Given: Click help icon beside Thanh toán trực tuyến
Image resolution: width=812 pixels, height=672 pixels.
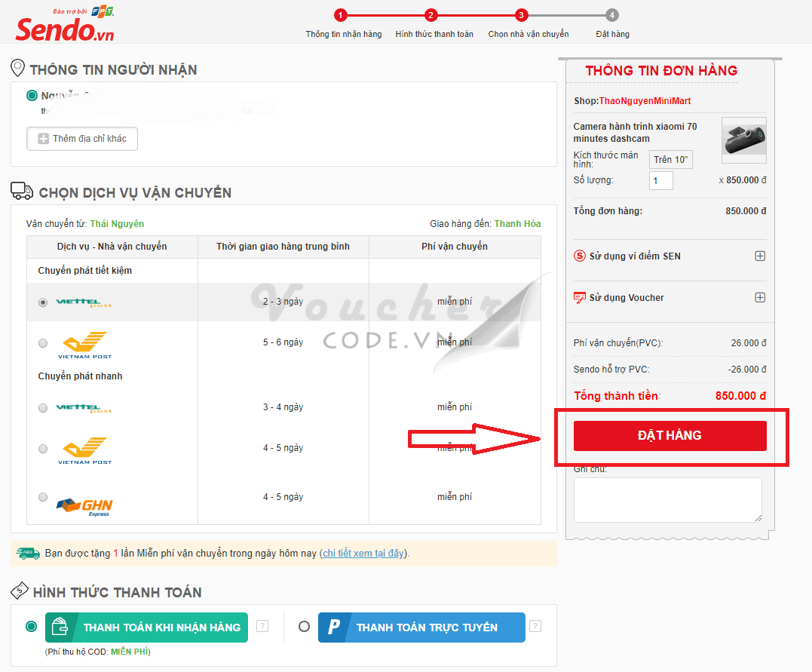Looking at the screenshot, I should (535, 626).
